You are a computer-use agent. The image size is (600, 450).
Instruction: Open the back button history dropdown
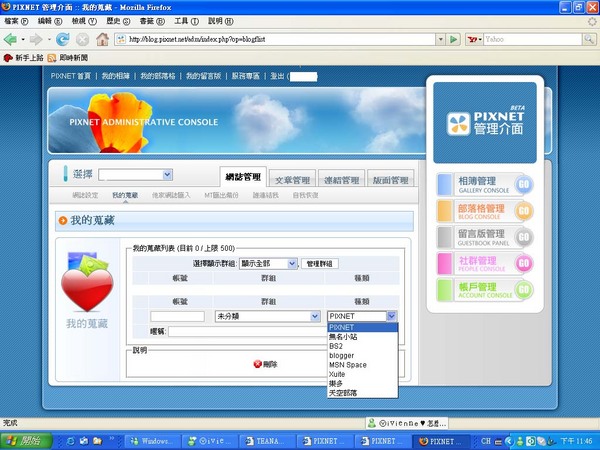23,39
